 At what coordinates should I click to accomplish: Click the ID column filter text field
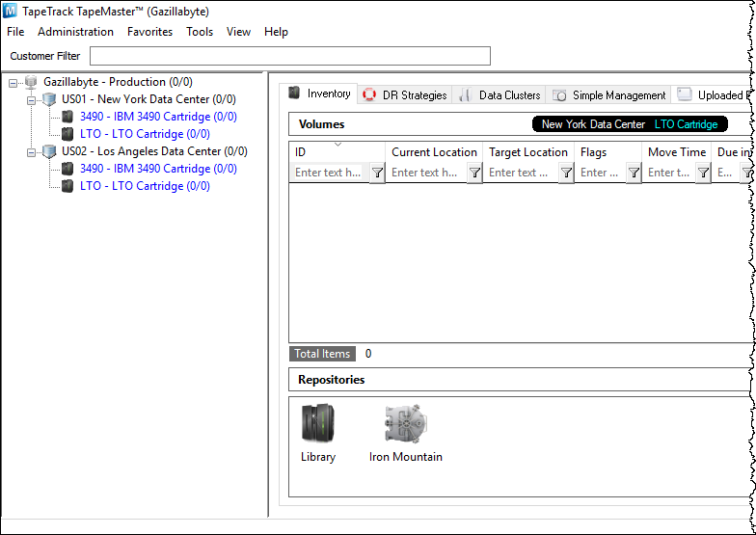coord(330,173)
